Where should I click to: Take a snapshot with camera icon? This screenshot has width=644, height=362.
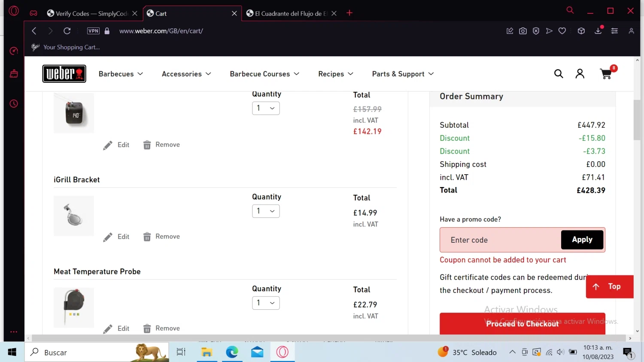523,31
